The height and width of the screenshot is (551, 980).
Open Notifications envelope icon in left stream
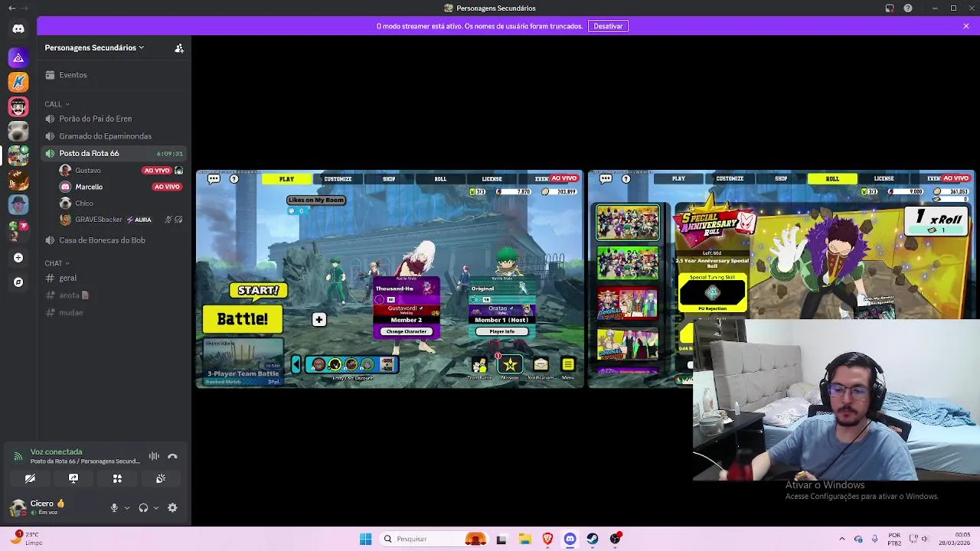541,365
